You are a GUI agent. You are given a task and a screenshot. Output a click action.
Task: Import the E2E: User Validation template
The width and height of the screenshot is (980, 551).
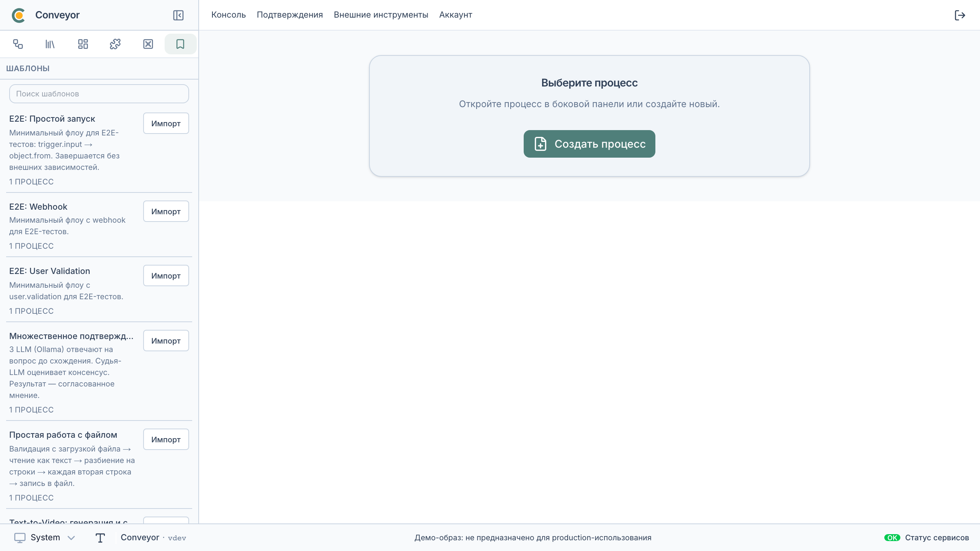[166, 275]
